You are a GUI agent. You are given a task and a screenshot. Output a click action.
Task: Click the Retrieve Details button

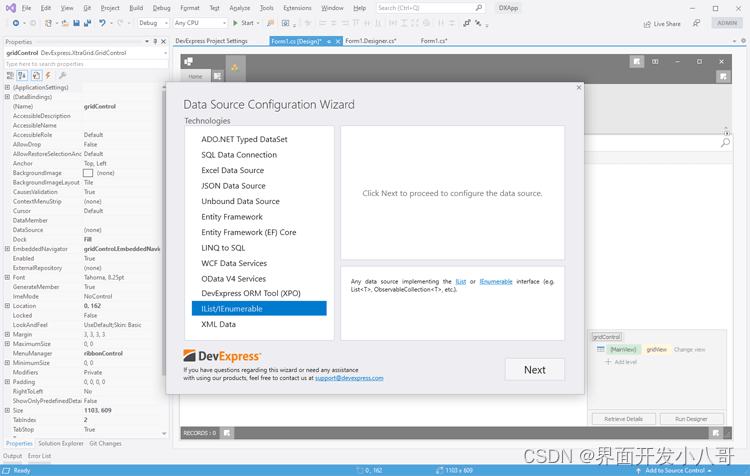tap(623, 419)
